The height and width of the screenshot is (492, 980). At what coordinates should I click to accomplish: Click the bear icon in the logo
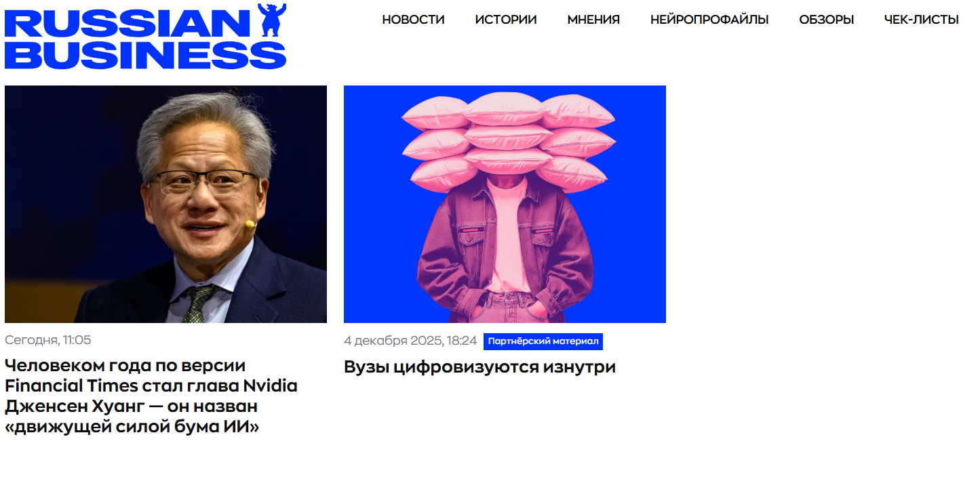(x=272, y=20)
